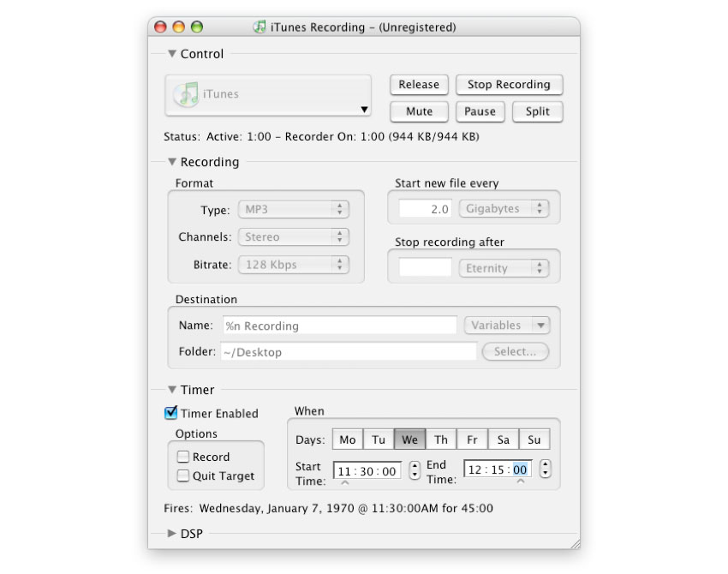Click the Start Time stepper arrows
This screenshot has height=574, width=728.
point(415,470)
